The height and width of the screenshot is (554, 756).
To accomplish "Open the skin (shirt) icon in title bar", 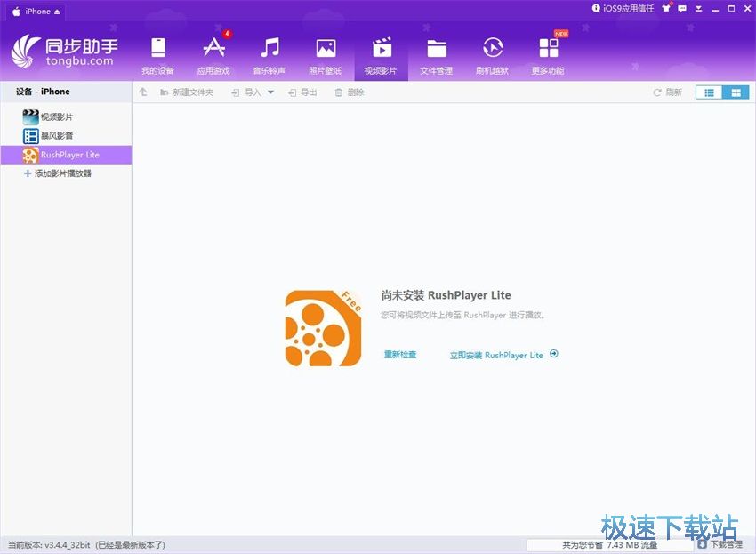I will pyautogui.click(x=666, y=8).
